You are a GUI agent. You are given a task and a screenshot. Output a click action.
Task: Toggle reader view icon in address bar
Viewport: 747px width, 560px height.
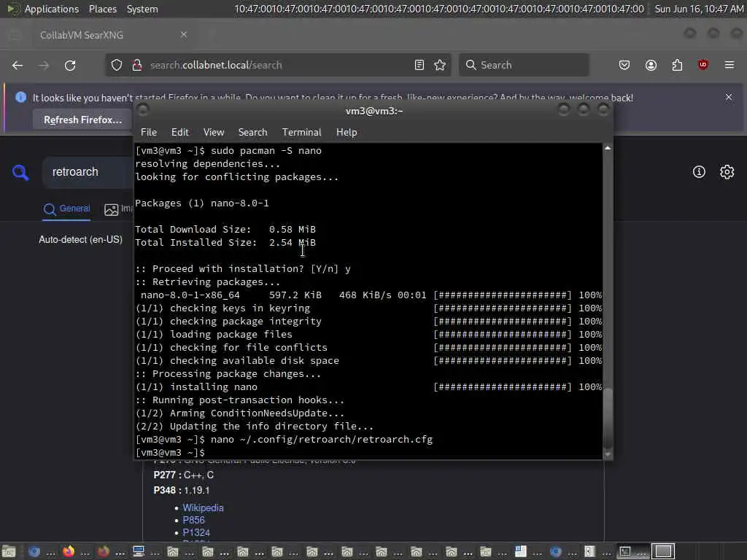419,65
